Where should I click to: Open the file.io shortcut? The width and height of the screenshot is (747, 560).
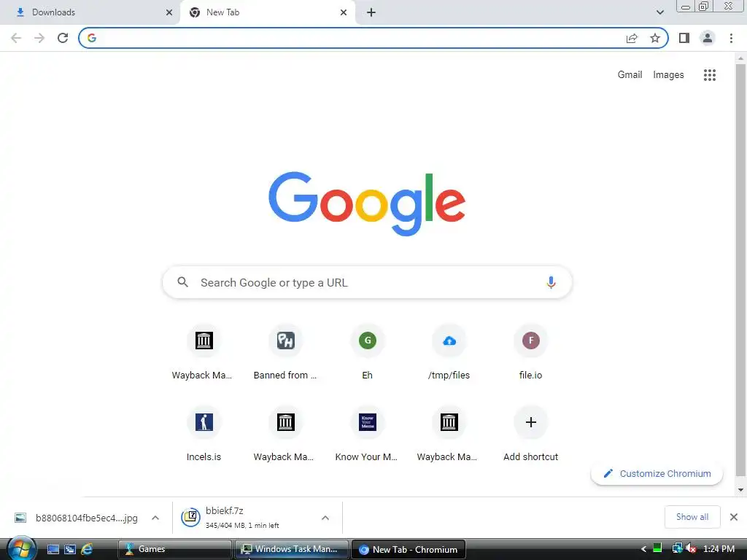point(531,354)
